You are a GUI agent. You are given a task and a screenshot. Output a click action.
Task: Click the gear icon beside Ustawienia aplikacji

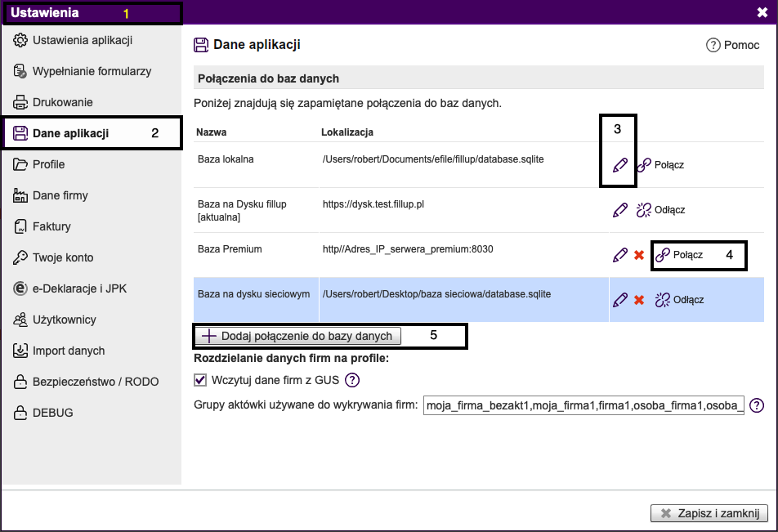click(20, 40)
